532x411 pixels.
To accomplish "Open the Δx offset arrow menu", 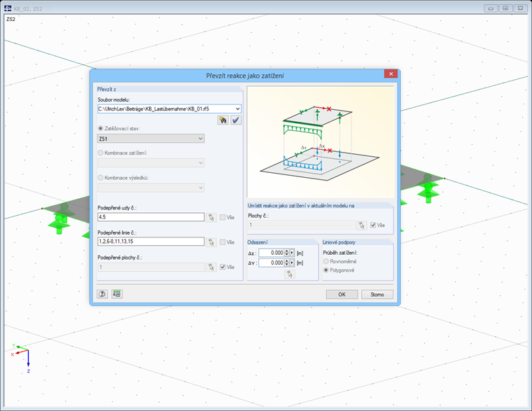I will (x=292, y=253).
